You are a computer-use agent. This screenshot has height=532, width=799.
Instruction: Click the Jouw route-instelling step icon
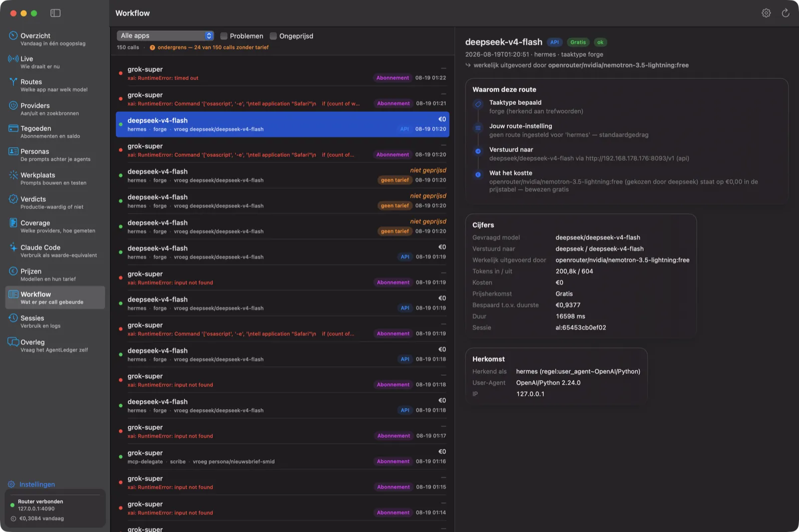click(478, 128)
